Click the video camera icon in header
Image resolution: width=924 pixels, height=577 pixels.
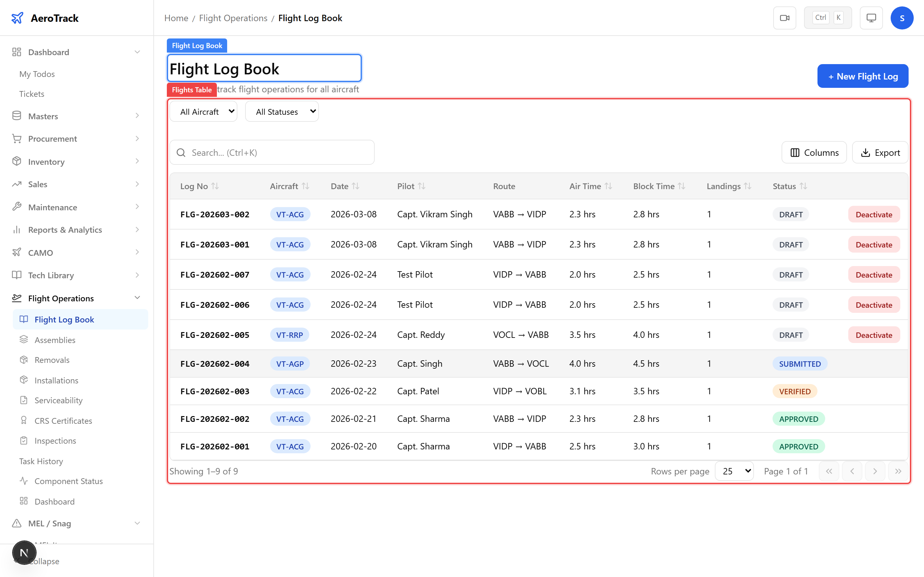click(x=784, y=18)
